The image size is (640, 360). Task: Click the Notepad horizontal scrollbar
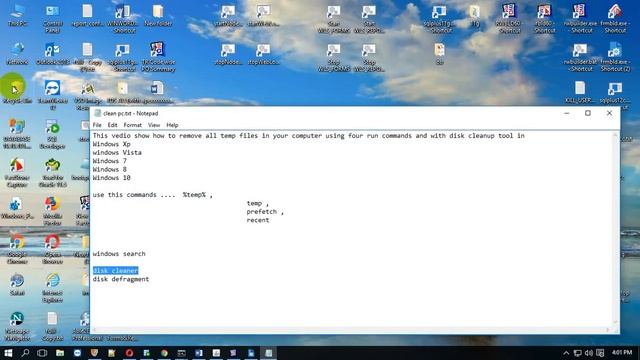point(351,330)
